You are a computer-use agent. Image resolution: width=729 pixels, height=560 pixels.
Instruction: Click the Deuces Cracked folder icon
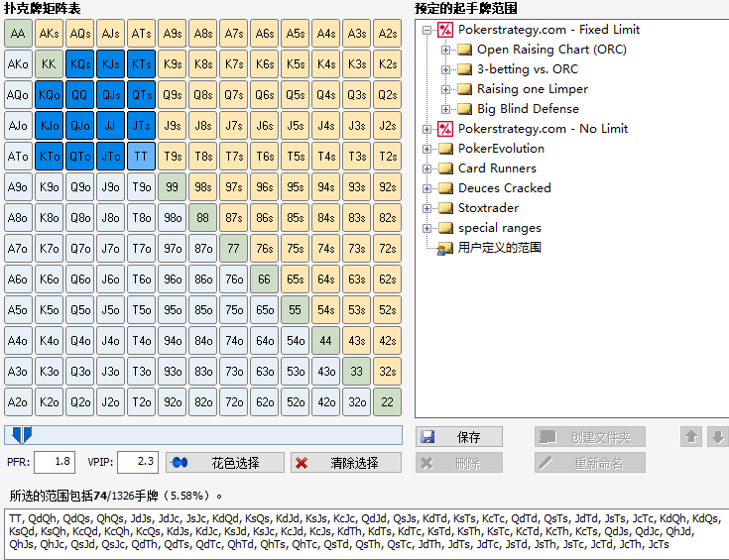click(446, 188)
